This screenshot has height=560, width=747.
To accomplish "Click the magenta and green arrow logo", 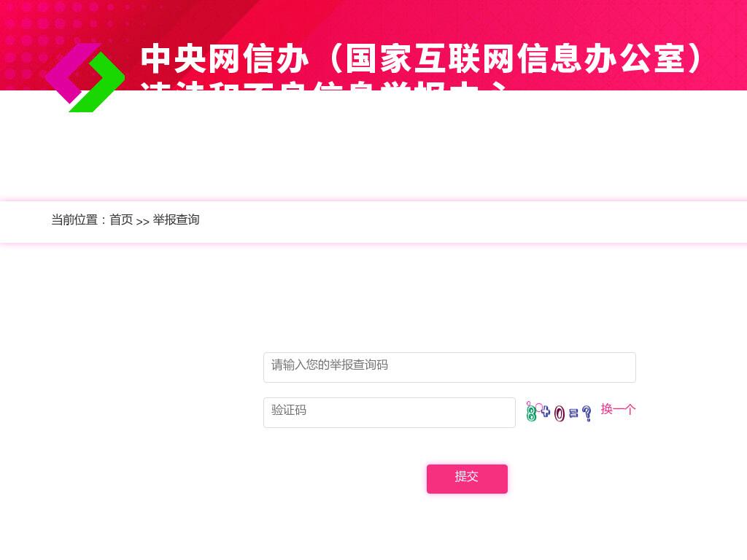I will pos(85,77).
